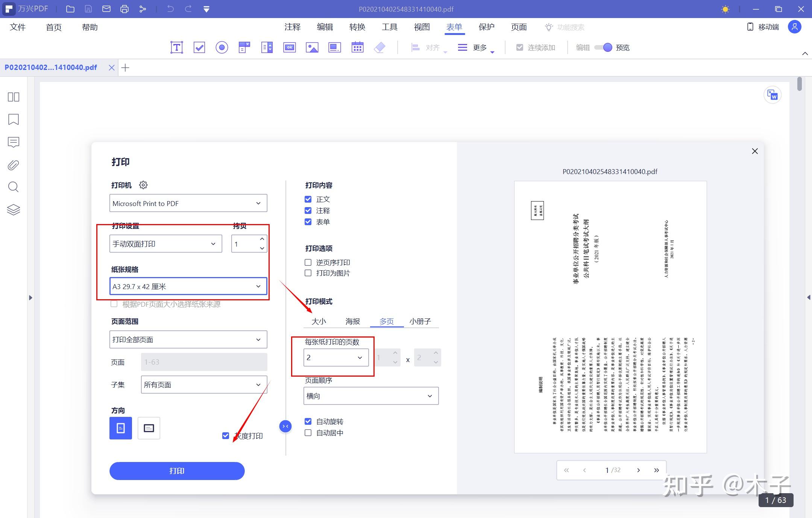
Task: Open the 注释 menu tab
Action: 293,27
